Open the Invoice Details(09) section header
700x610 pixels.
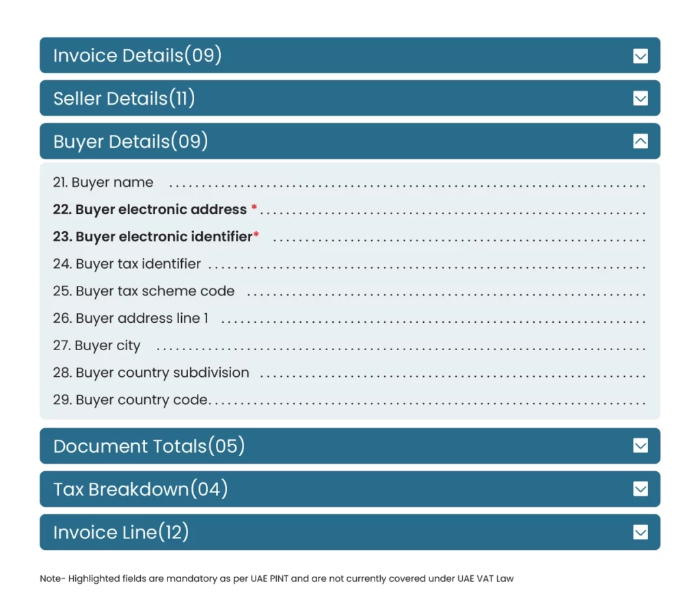[137, 55]
